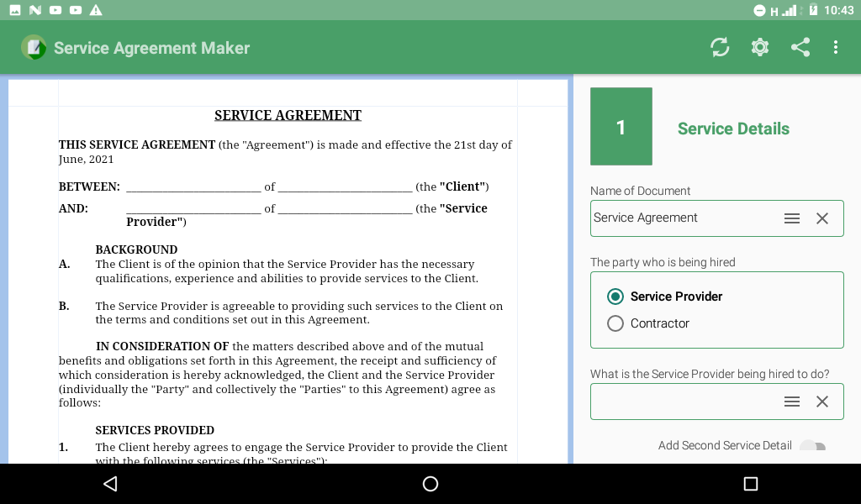861x504 pixels.
Task: Tap the share icon in toolbar
Action: tap(800, 47)
